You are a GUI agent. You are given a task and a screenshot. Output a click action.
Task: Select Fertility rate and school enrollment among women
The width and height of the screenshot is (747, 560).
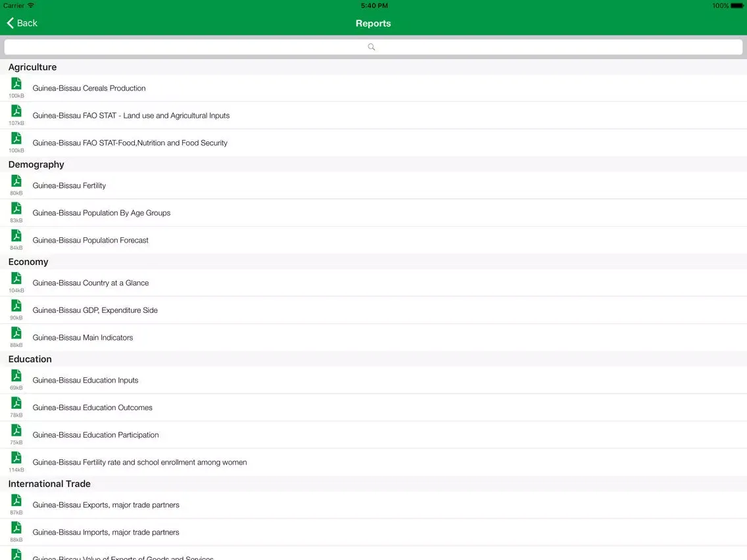(x=139, y=462)
